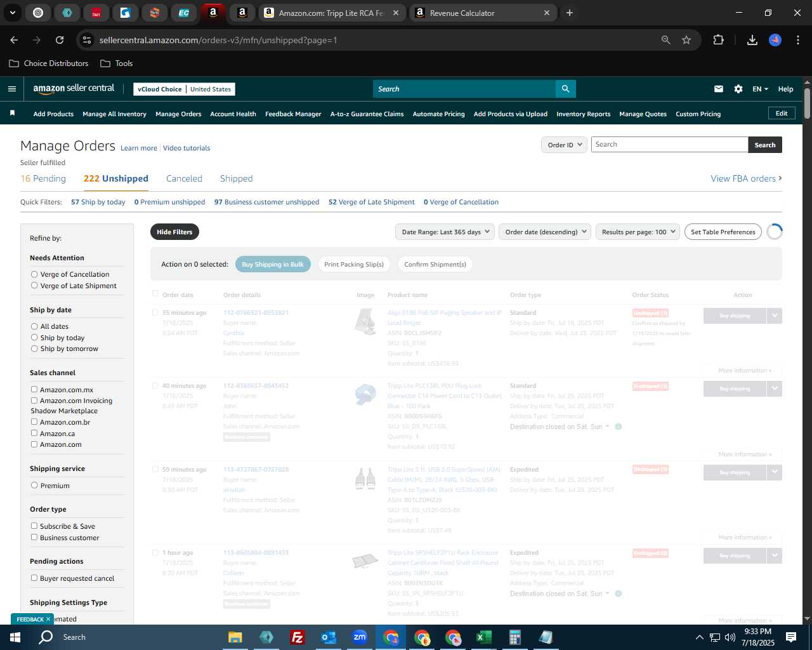Open Inventory Reports menu item
This screenshot has height=650, width=812.
pyautogui.click(x=583, y=114)
